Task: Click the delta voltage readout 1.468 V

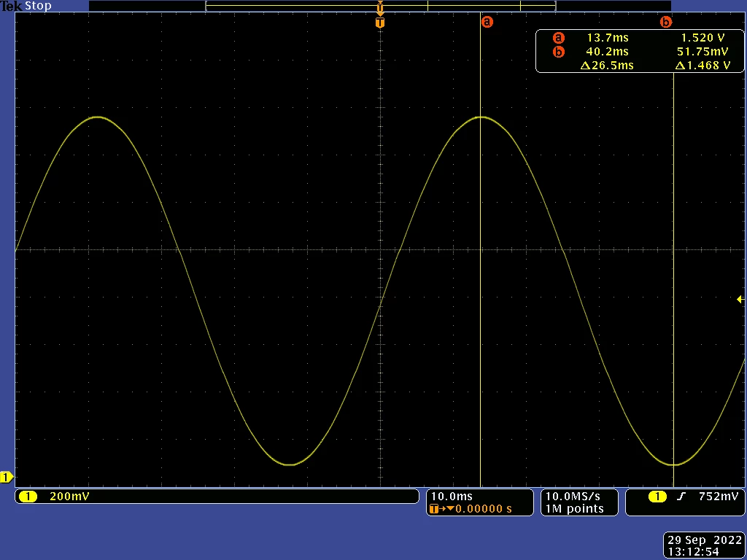Action: pos(703,65)
